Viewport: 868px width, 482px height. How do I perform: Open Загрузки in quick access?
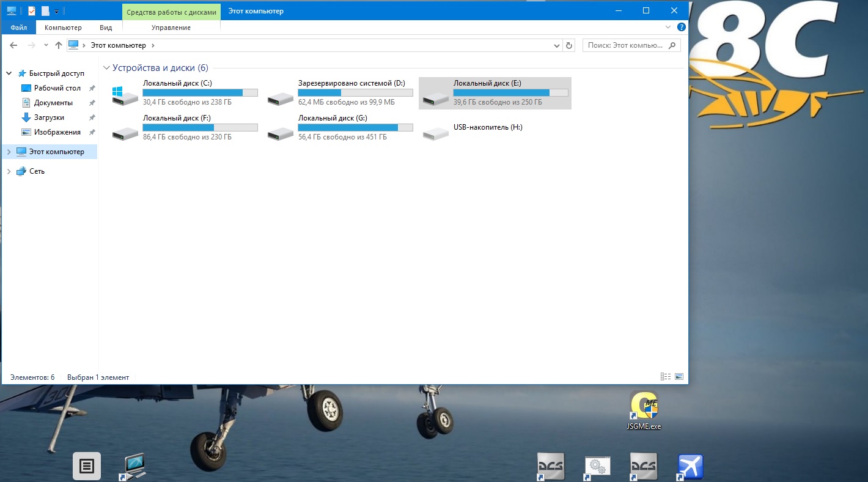[49, 117]
